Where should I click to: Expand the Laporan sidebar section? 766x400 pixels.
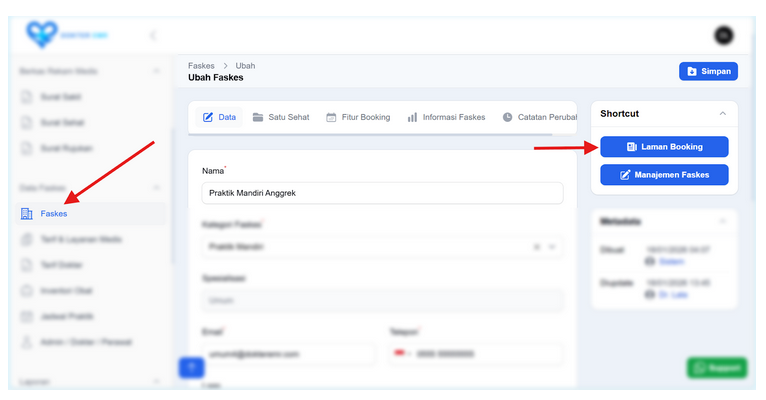click(x=156, y=381)
